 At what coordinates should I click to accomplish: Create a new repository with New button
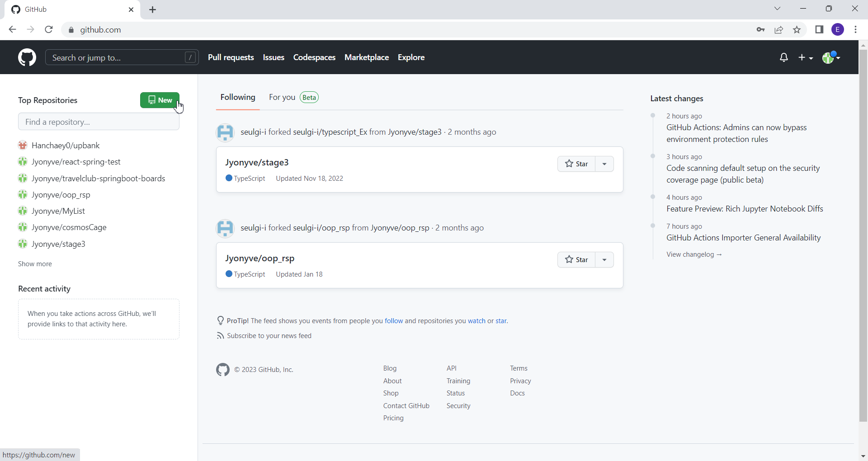click(x=160, y=100)
